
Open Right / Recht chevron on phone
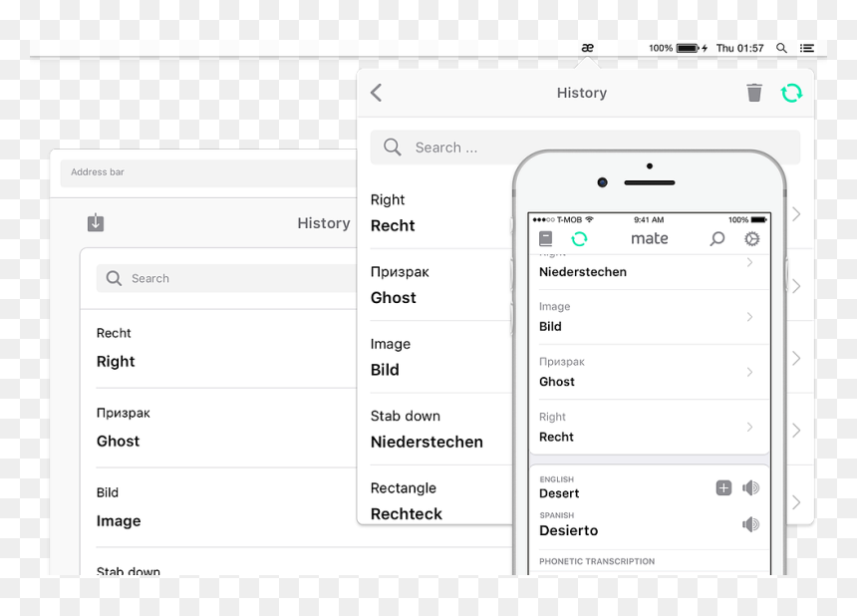click(x=749, y=427)
